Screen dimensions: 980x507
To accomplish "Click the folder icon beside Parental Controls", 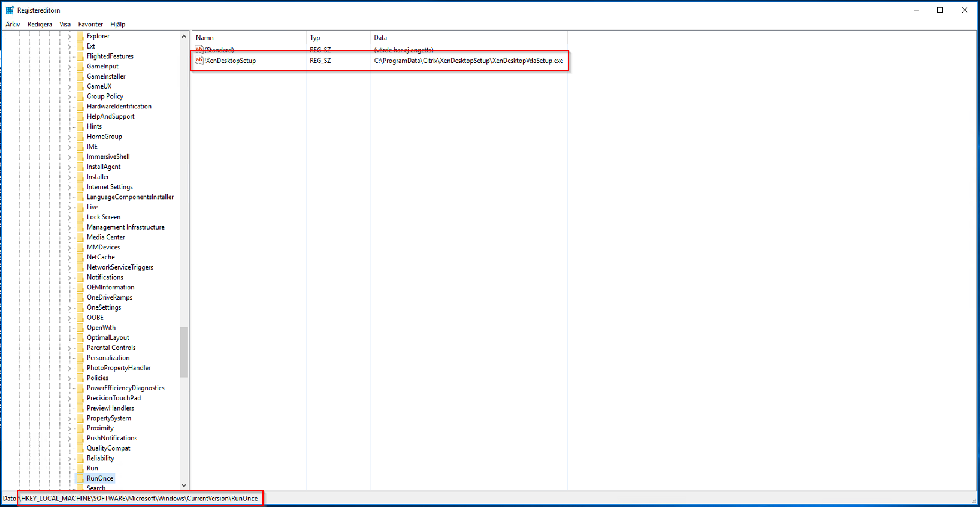I will [80, 348].
